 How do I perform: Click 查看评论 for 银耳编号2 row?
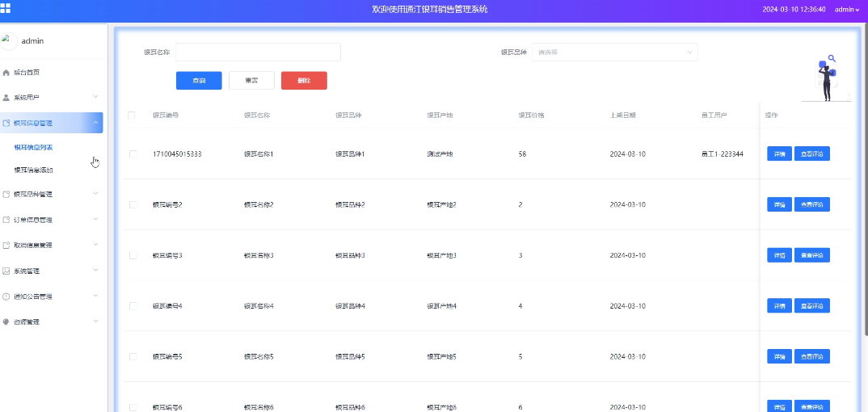pyautogui.click(x=812, y=204)
